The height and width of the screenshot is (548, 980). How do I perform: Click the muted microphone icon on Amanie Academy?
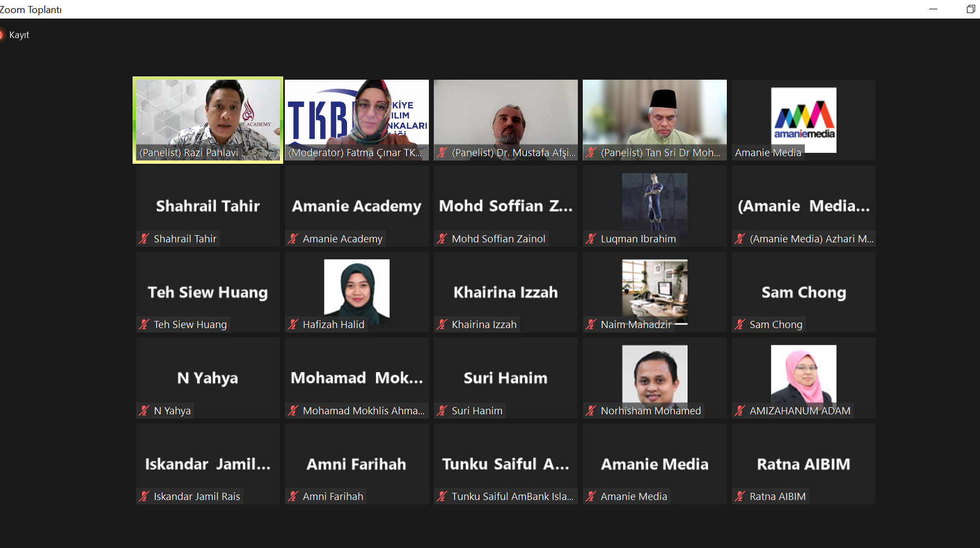[293, 239]
